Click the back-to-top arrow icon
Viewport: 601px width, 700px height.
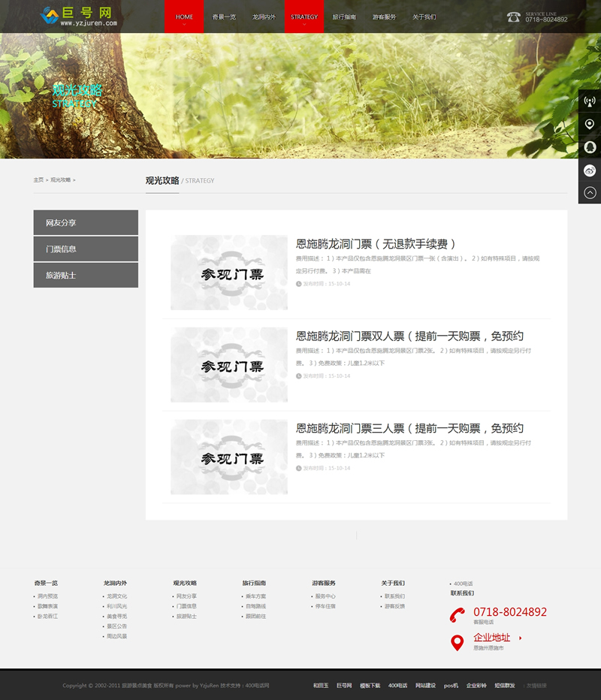pos(590,193)
